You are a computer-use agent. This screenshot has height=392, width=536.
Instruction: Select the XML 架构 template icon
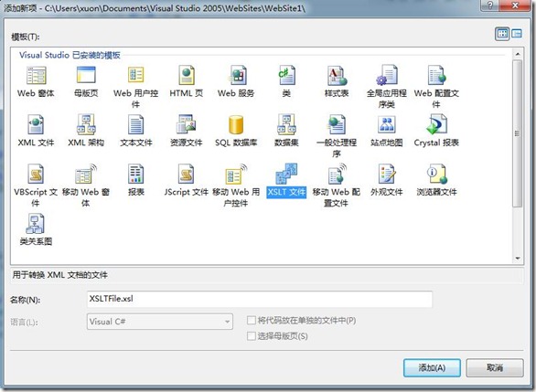coord(86,124)
